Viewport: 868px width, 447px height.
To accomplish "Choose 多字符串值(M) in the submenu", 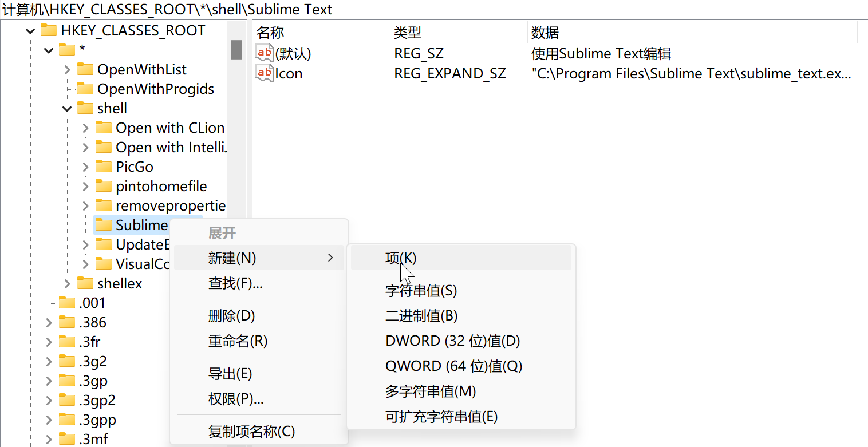I will [461, 391].
